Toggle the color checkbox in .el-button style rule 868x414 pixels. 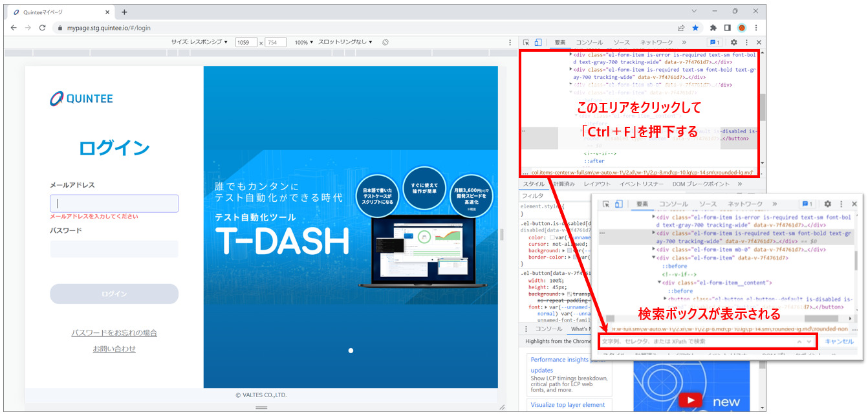(x=552, y=237)
